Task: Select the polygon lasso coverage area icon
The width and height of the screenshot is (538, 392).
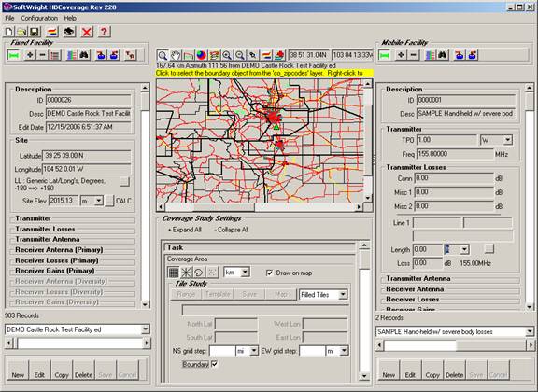Action: 199,273
